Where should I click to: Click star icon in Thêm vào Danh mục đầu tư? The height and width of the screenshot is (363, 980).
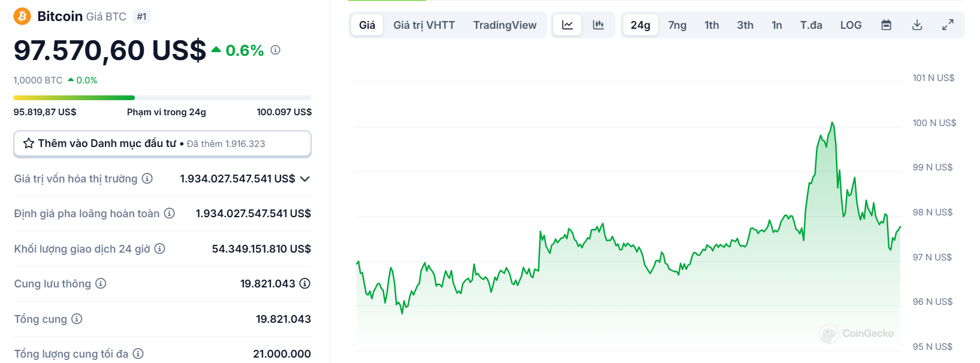[x=29, y=143]
